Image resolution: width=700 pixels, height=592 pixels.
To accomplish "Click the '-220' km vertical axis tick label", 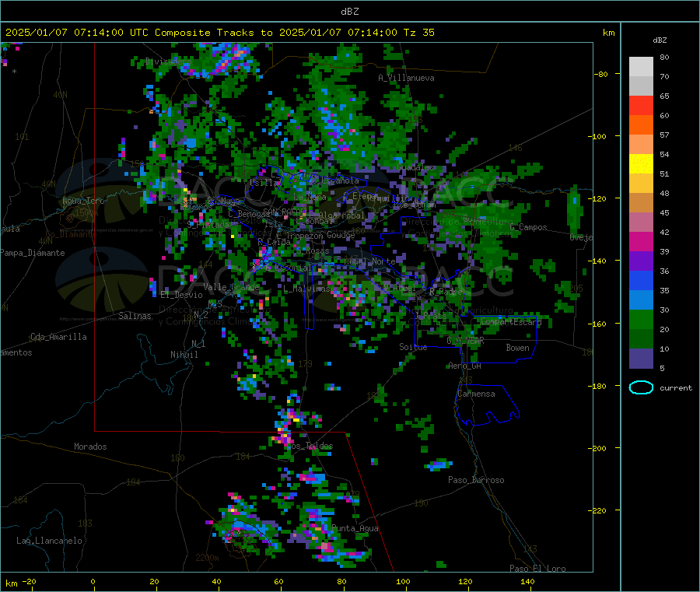I will click(598, 511).
